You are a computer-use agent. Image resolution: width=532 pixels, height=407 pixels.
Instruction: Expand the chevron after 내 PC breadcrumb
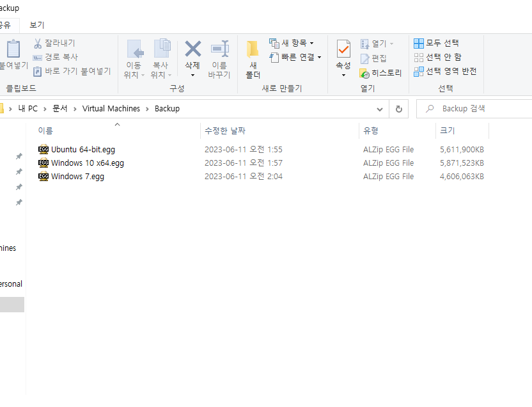(x=45, y=109)
